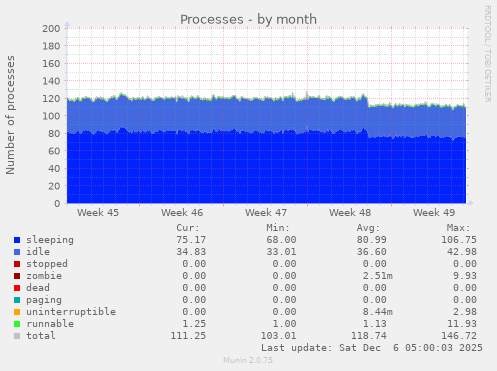Screen dimensions: 497x371
Task: Click the 'Week 49' axis label
Action: (x=434, y=213)
